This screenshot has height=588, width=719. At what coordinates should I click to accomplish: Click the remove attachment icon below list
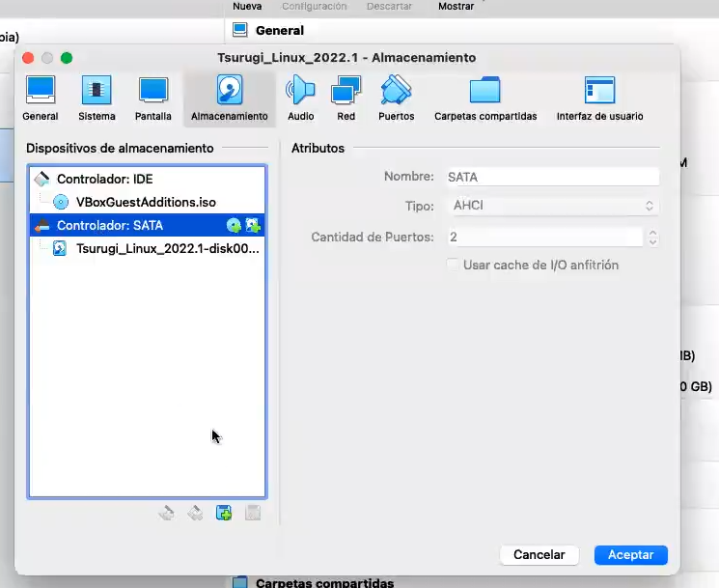[253, 513]
